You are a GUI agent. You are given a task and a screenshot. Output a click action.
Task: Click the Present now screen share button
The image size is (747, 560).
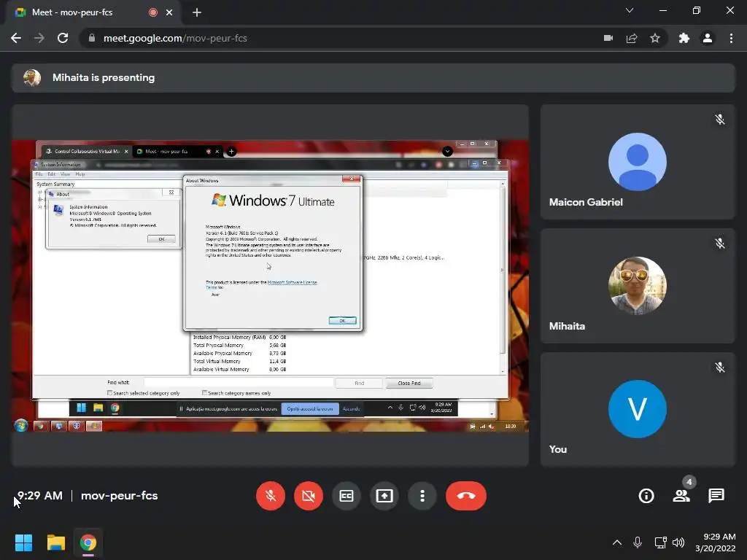(384, 496)
